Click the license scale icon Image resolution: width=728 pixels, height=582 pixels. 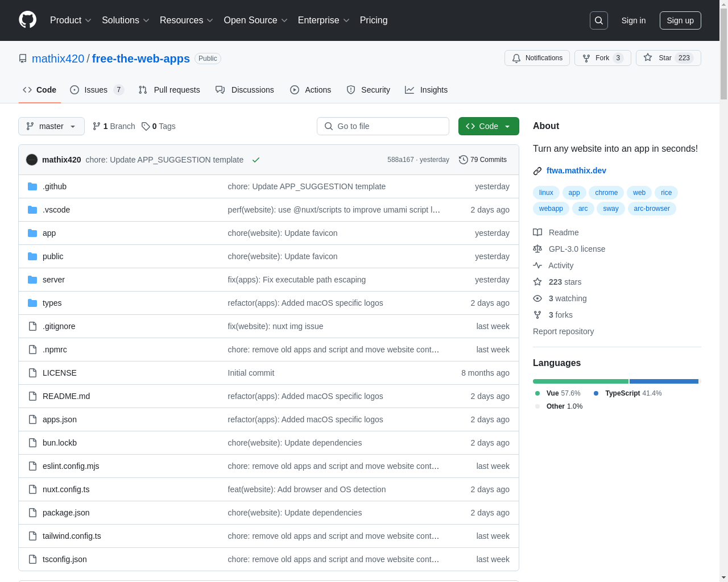537,249
